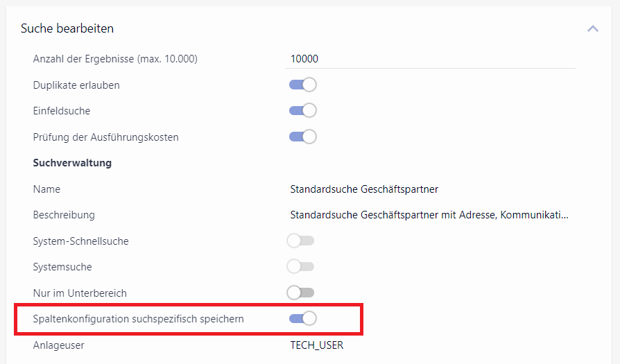Screen dimensions: 620x364
Task: Turn off the Einfeldsuche switch
Action: [302, 111]
